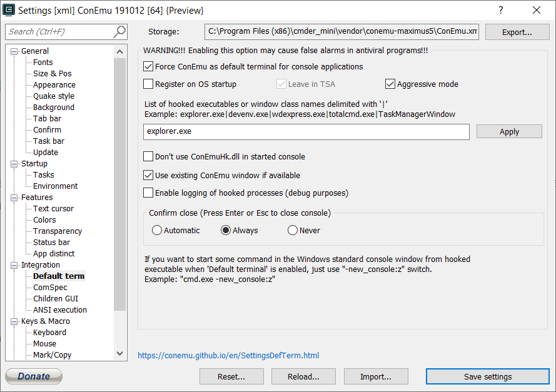Click the search magnifier icon
The height and width of the screenshot is (392, 556).
pyautogui.click(x=119, y=32)
